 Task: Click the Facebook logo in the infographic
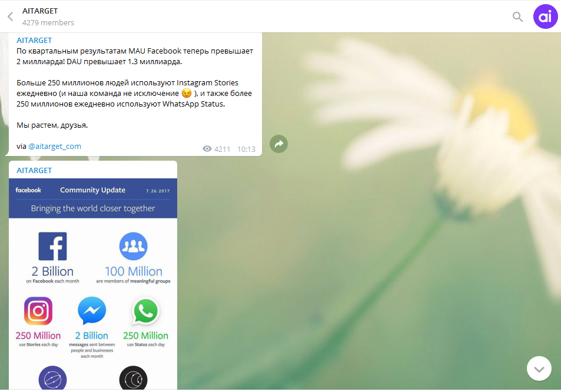(52, 246)
